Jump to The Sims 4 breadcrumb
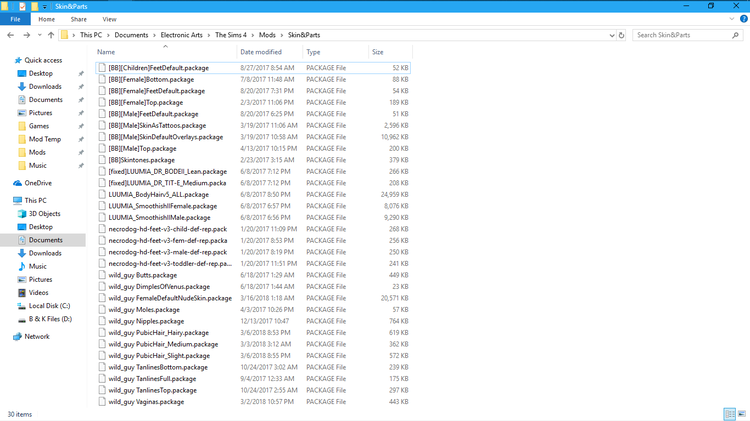Viewport: 750px width, 421px height. [231, 35]
